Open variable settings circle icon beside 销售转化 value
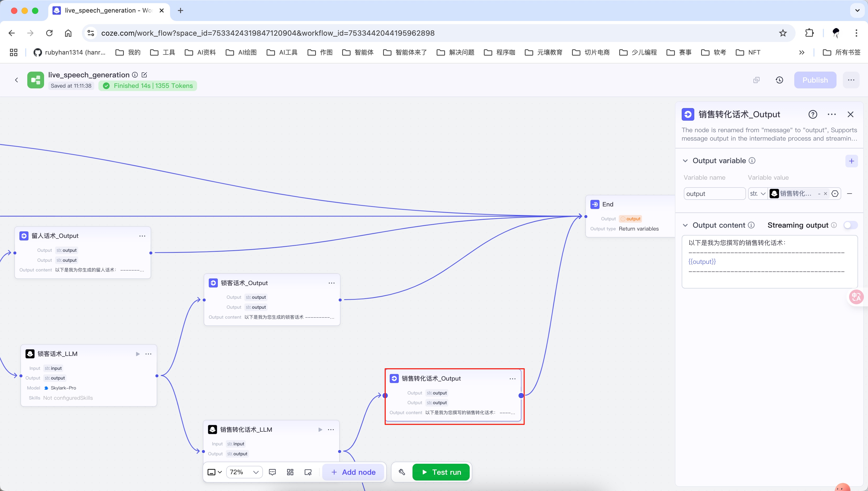Viewport: 868px width, 491px height. pos(835,194)
